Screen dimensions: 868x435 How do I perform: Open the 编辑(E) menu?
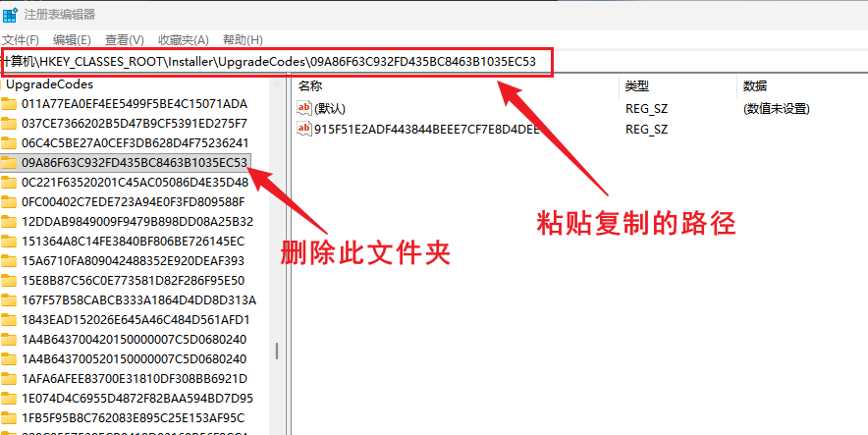[x=72, y=39]
